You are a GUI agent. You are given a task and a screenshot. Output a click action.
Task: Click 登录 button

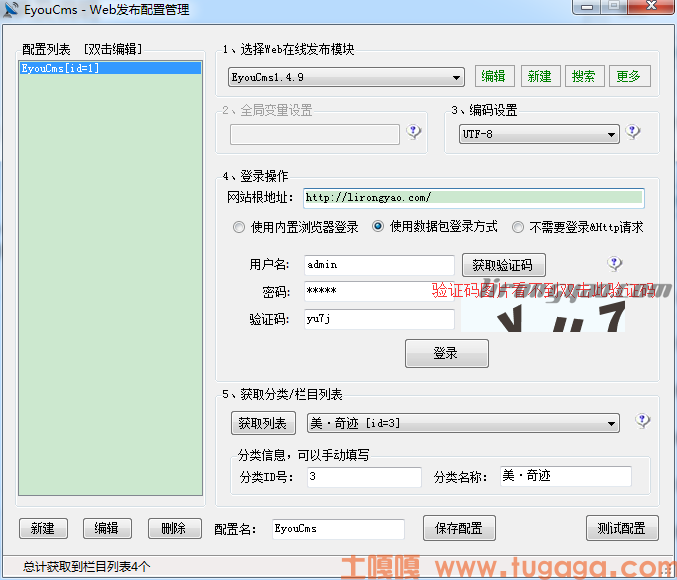click(x=446, y=353)
